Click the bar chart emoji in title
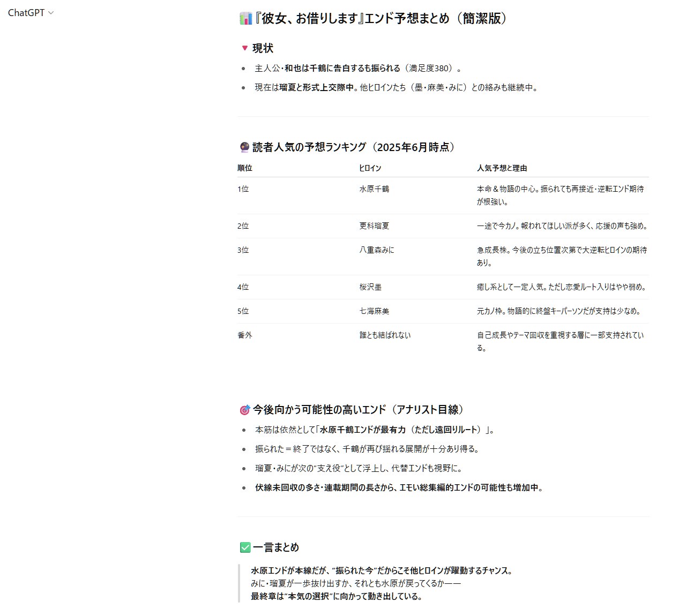 pyautogui.click(x=245, y=19)
